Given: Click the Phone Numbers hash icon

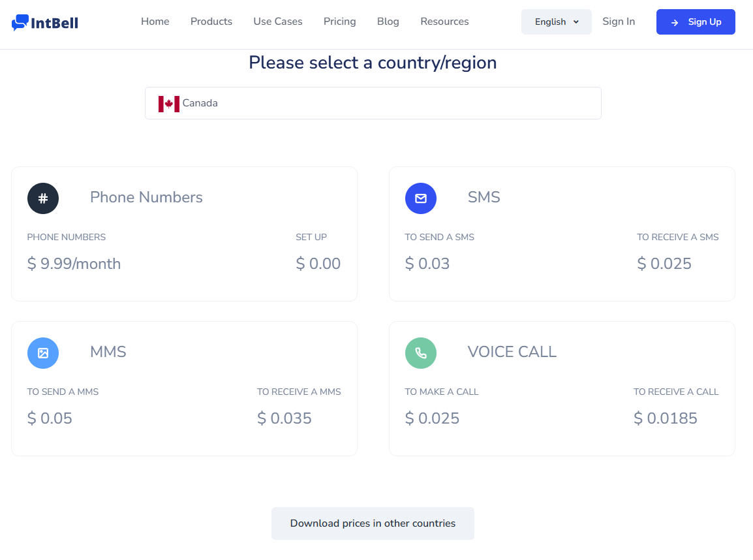Looking at the screenshot, I should [43, 198].
